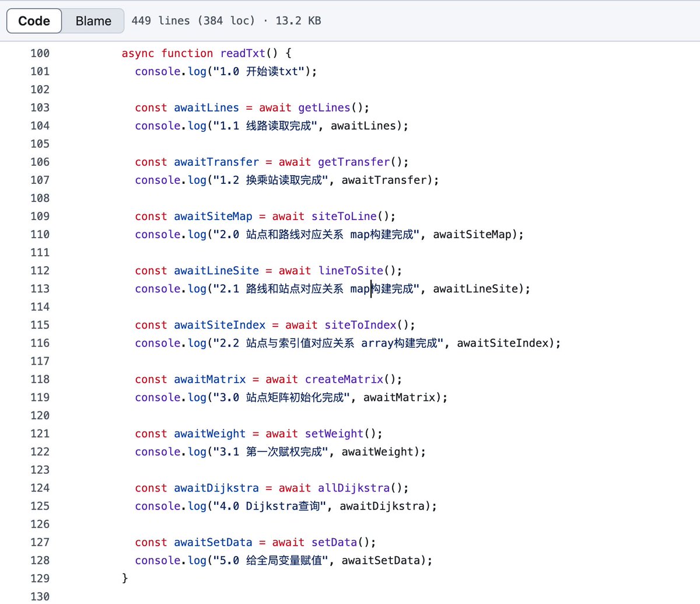Image resolution: width=700 pixels, height=604 pixels.
Task: Click the "4.0 Dijkstra查询" string
Action: coord(269,505)
